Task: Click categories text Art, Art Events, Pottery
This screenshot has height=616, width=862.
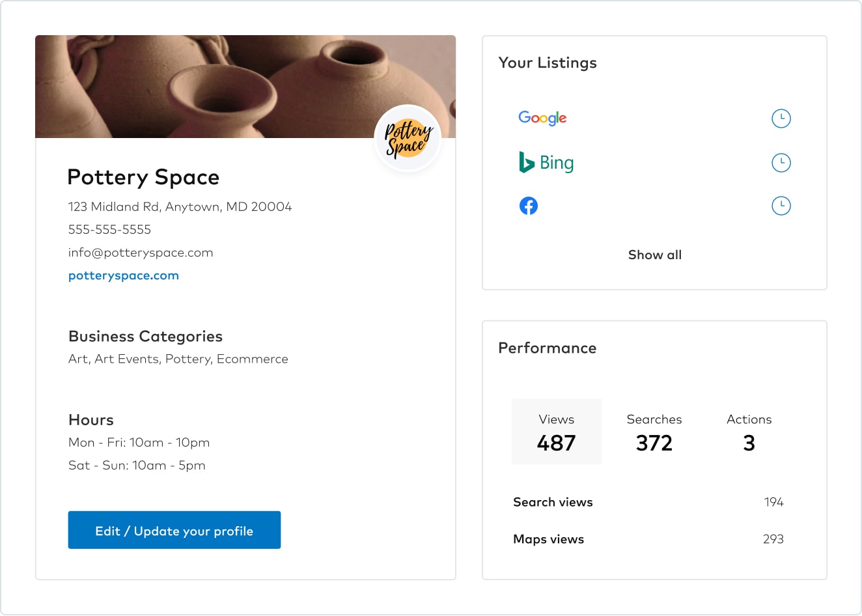Action: coord(178,359)
